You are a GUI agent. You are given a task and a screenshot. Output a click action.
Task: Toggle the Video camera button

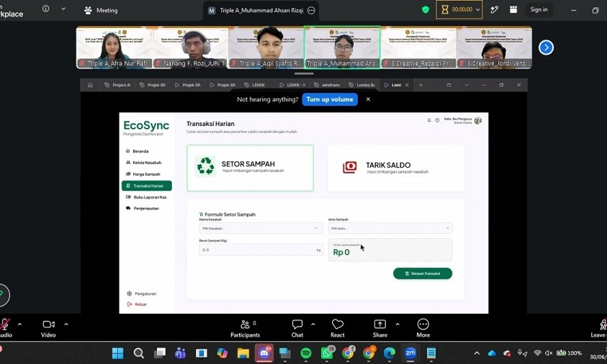click(48, 329)
